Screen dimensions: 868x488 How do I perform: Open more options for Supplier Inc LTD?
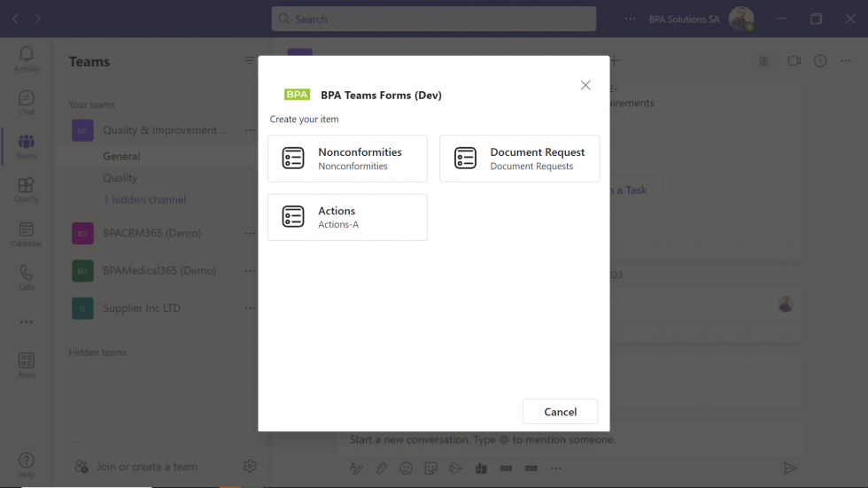coord(250,308)
